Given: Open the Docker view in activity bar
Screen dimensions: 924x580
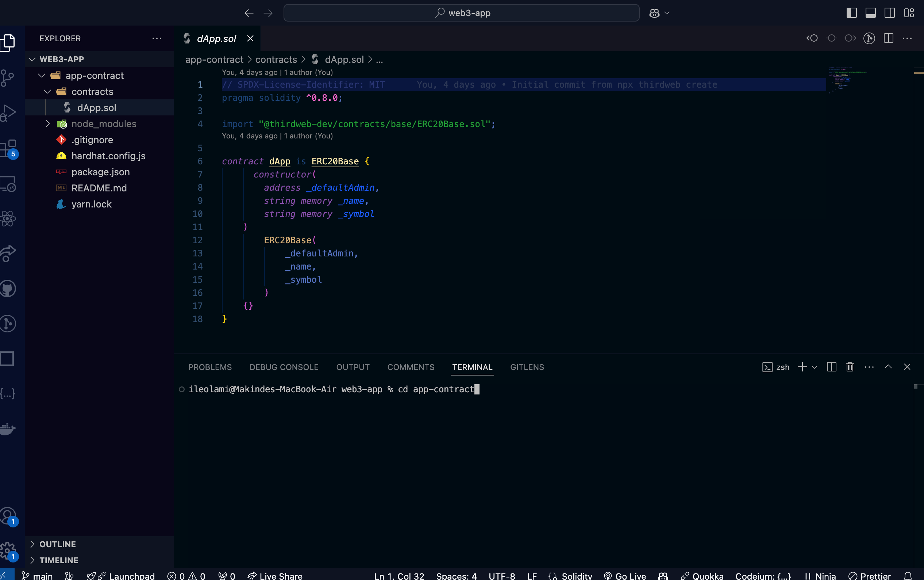Looking at the screenshot, I should coord(8,428).
